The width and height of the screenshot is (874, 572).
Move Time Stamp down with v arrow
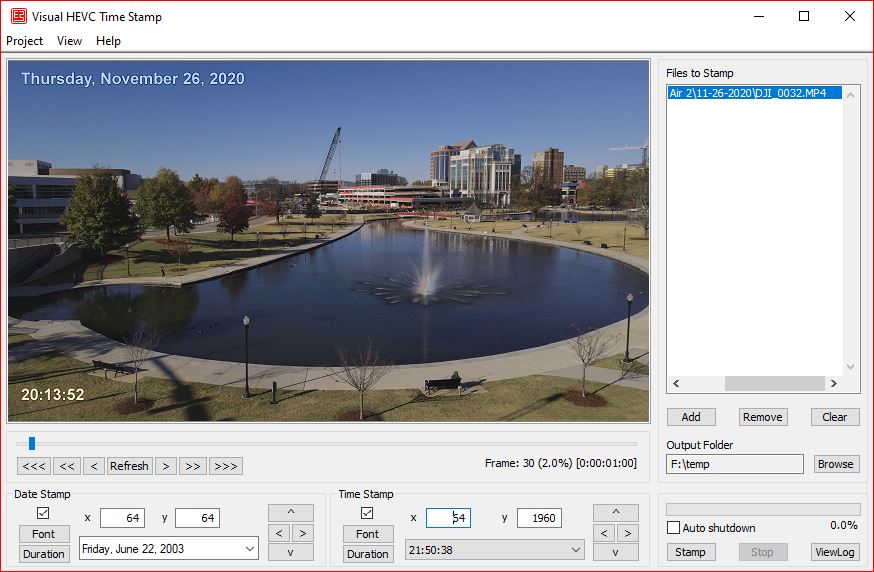615,552
